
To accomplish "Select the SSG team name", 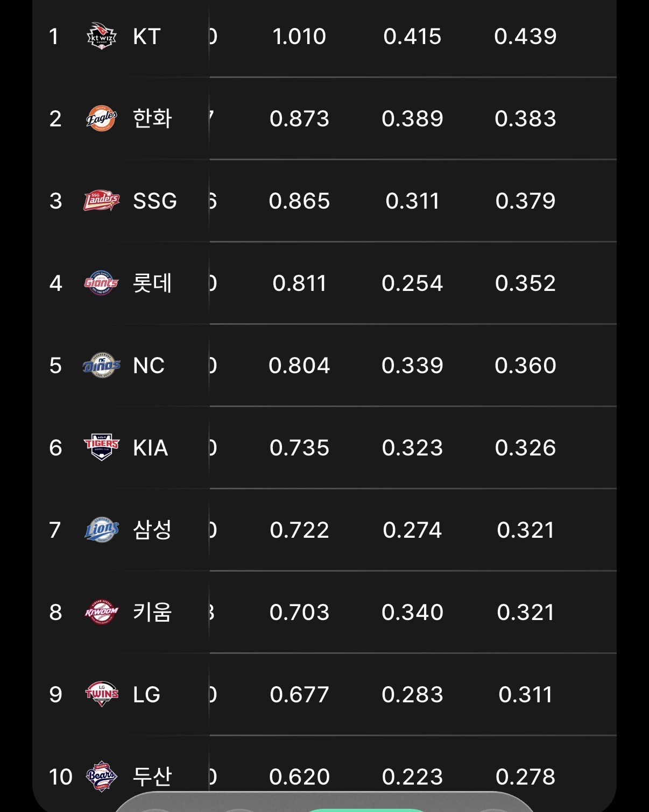I will pyautogui.click(x=155, y=201).
